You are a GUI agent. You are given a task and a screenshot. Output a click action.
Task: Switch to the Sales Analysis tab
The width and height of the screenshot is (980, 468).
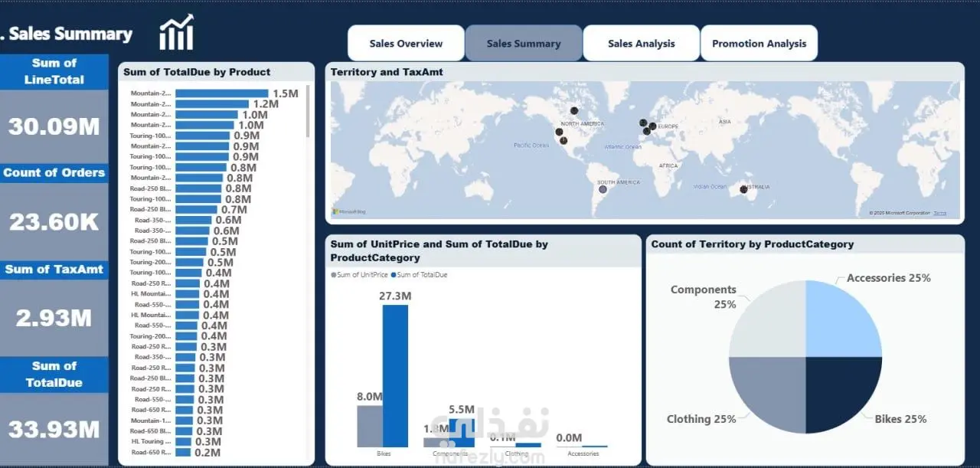[642, 43]
